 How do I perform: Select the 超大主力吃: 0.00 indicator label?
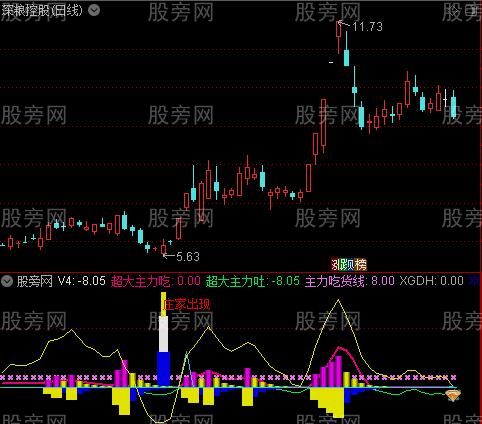156,281
